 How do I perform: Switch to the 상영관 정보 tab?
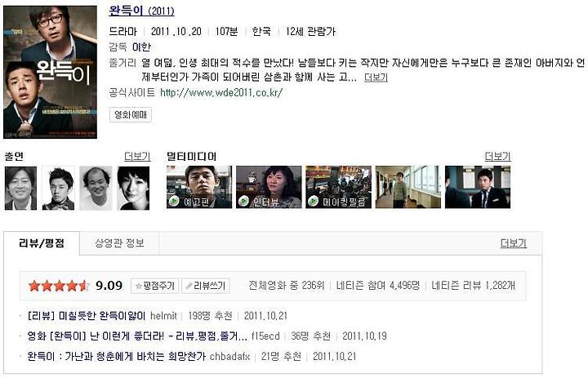click(119, 243)
